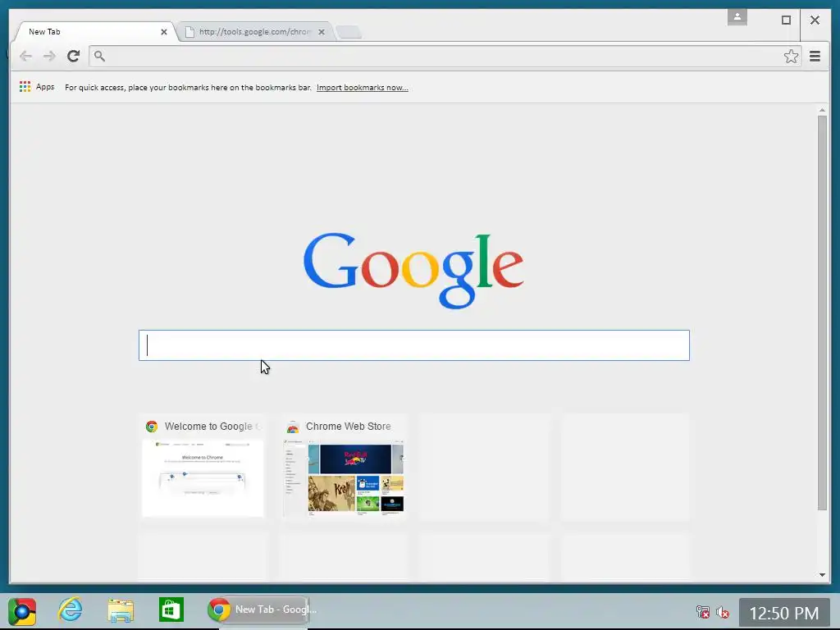Open the Chrome hamburger menu

coord(815,57)
